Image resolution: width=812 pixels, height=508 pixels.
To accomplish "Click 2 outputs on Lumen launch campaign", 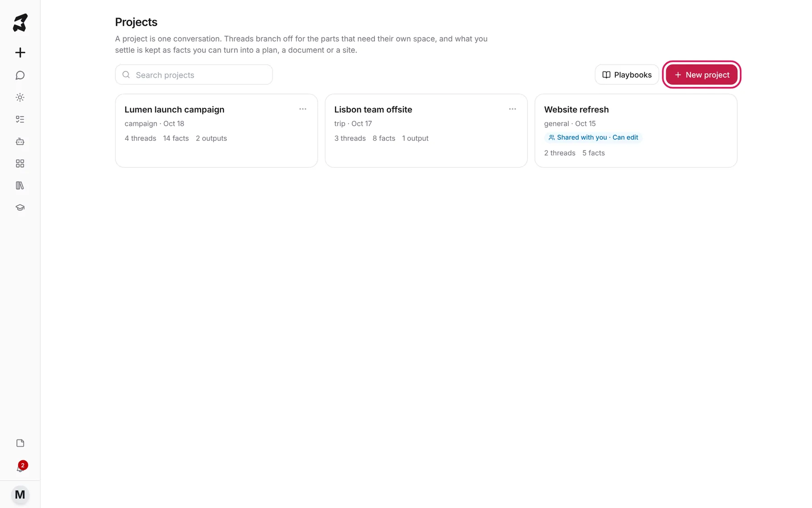I will point(211,138).
